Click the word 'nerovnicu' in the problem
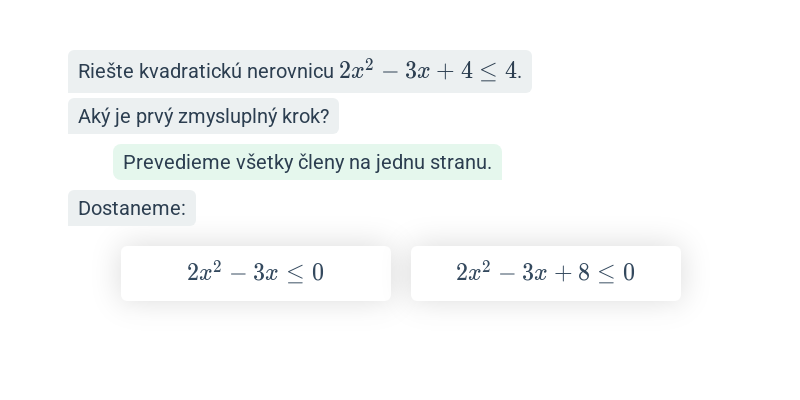Image resolution: width=800 pixels, height=400 pixels. pyautogui.click(x=290, y=72)
